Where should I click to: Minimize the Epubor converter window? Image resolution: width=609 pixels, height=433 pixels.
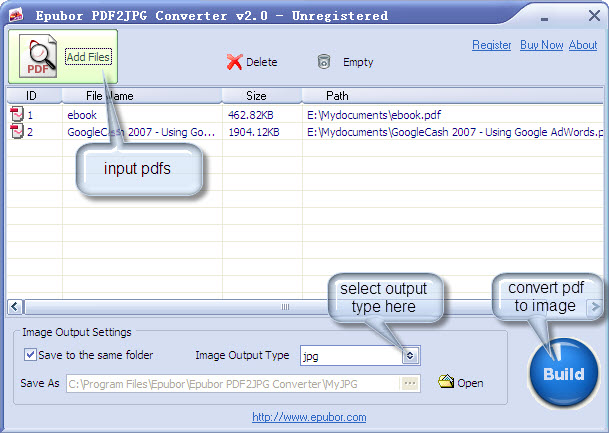[545, 19]
